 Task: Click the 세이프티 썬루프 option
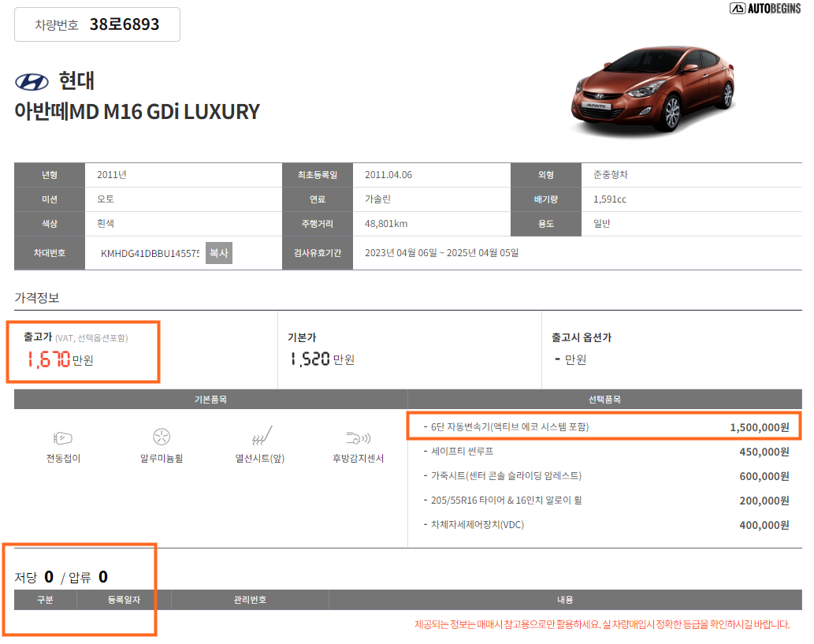[462, 452]
